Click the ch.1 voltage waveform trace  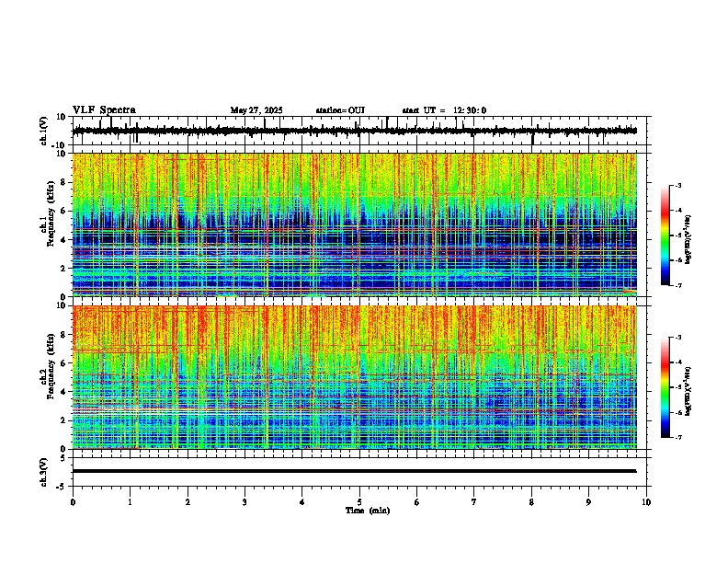click(355, 131)
